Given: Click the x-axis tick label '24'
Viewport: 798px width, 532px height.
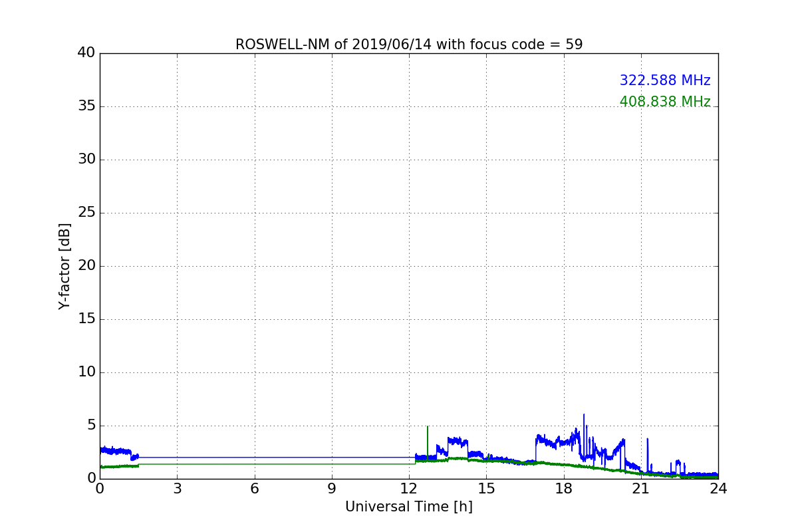Looking at the screenshot, I should [718, 489].
